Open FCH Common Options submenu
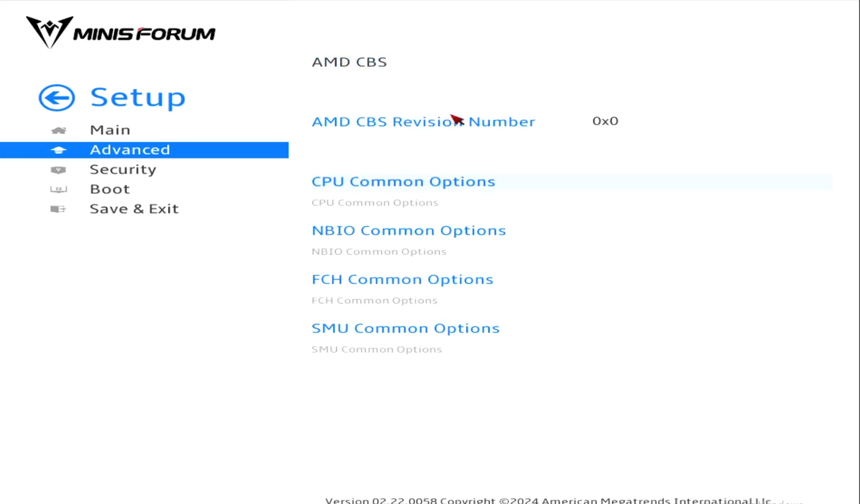The height and width of the screenshot is (504, 860). [402, 280]
